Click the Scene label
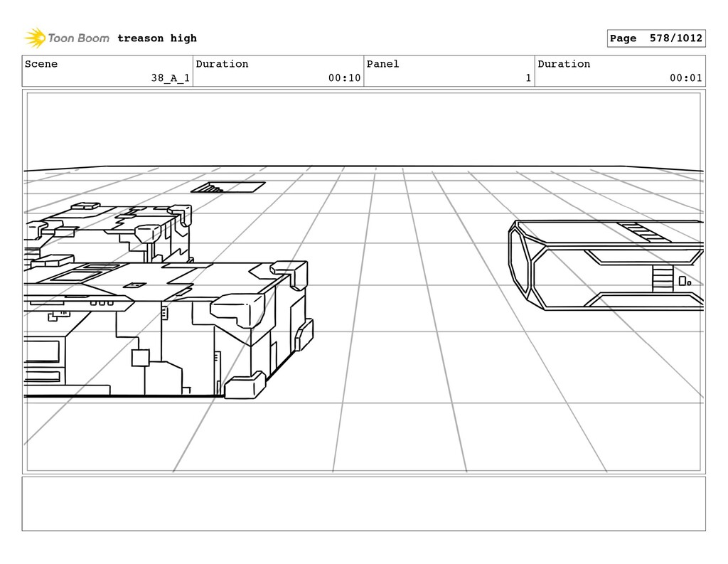This screenshot has width=728, height=564. (41, 64)
